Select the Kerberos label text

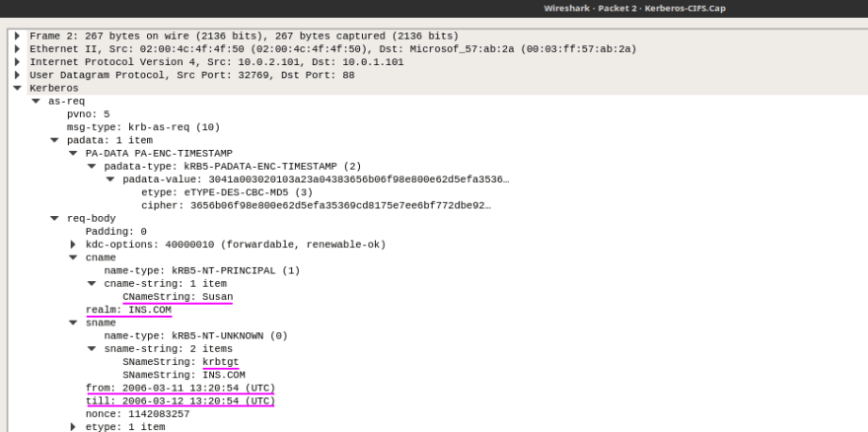(x=54, y=88)
